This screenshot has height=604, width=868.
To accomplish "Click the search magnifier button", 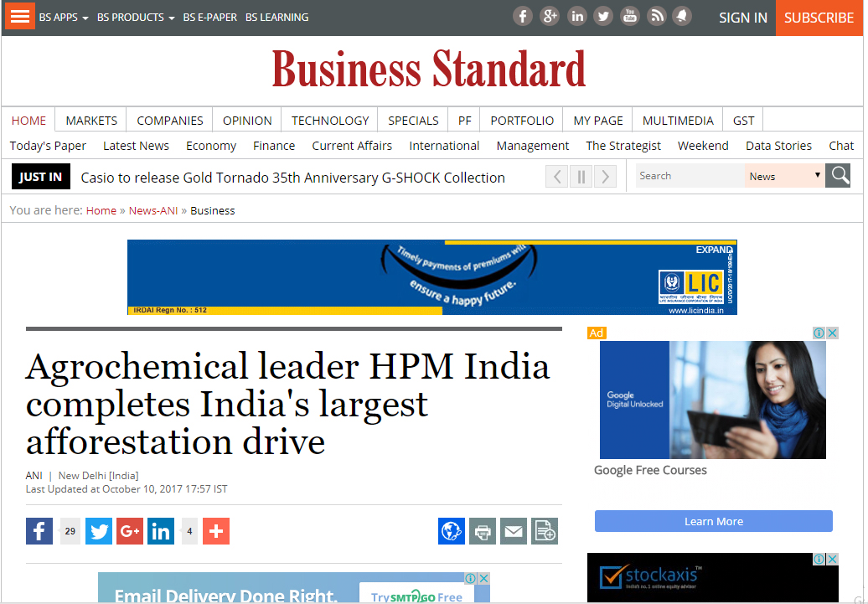I will pos(838,176).
